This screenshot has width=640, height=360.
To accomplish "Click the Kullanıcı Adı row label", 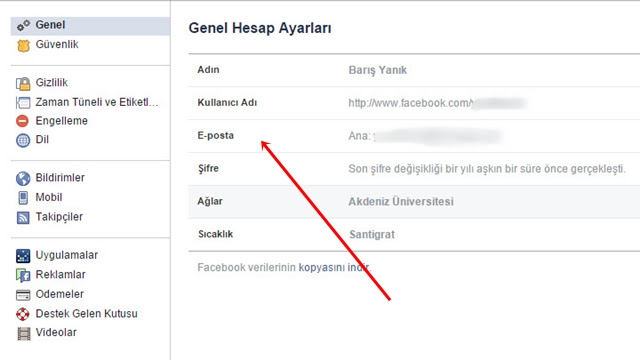I will (x=227, y=102).
